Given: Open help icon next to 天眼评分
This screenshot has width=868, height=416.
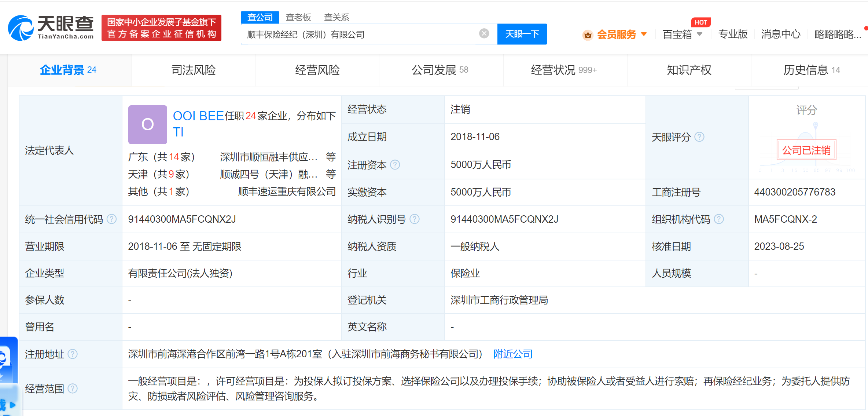Looking at the screenshot, I should (x=699, y=137).
